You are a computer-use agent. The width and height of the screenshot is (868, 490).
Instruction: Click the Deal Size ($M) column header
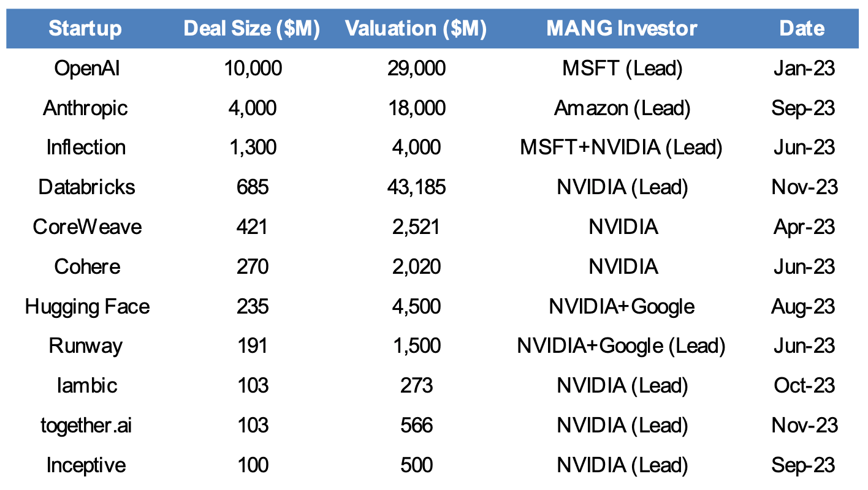pyautogui.click(x=252, y=28)
